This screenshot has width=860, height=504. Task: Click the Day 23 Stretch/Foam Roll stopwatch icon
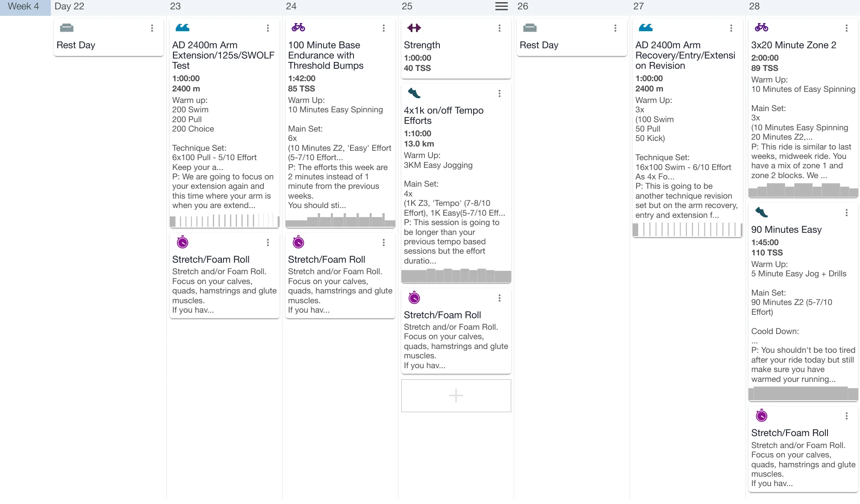[x=183, y=243]
